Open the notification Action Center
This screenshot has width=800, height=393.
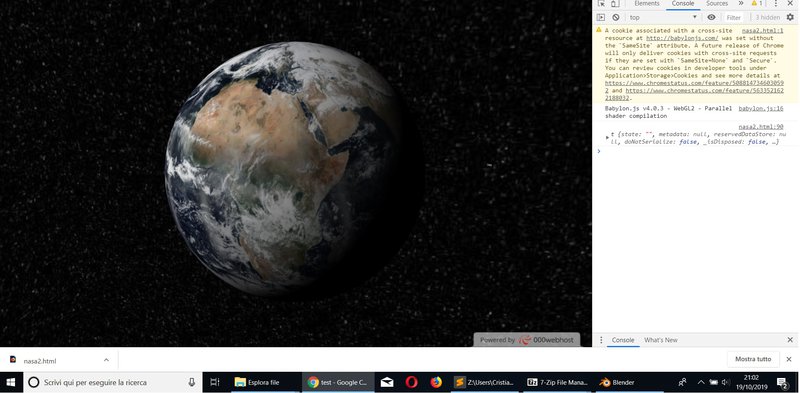(783, 382)
